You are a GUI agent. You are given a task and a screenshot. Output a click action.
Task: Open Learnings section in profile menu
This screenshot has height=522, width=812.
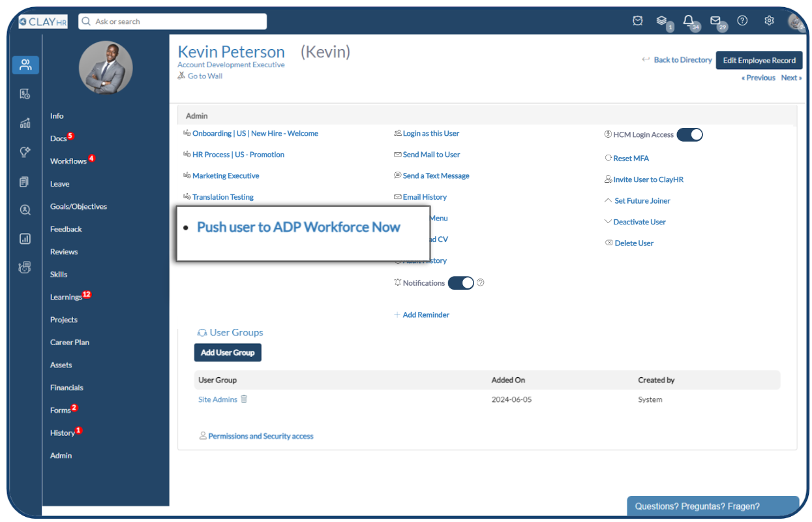click(66, 297)
